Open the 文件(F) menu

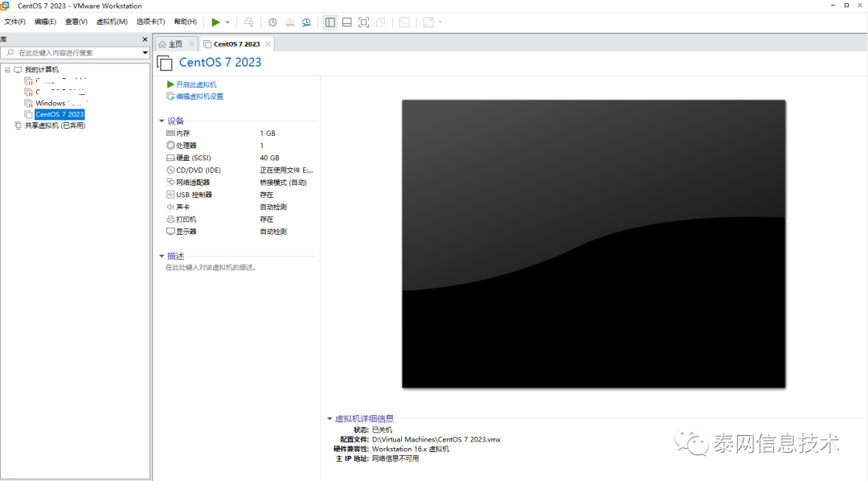[x=15, y=22]
